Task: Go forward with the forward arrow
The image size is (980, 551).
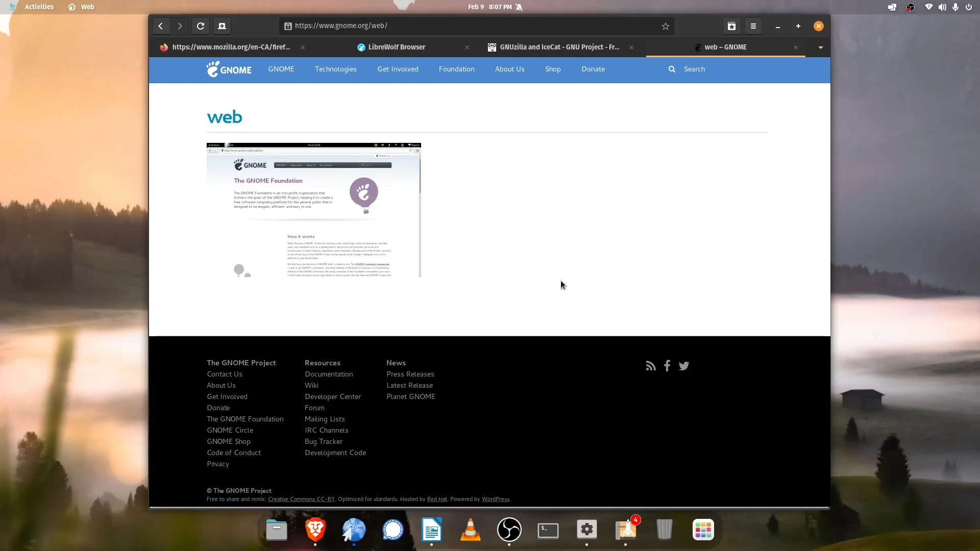Action: click(x=180, y=26)
